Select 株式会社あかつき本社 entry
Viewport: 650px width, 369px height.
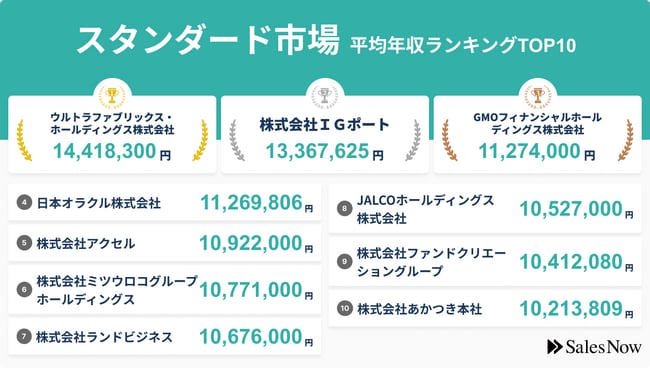click(420, 309)
